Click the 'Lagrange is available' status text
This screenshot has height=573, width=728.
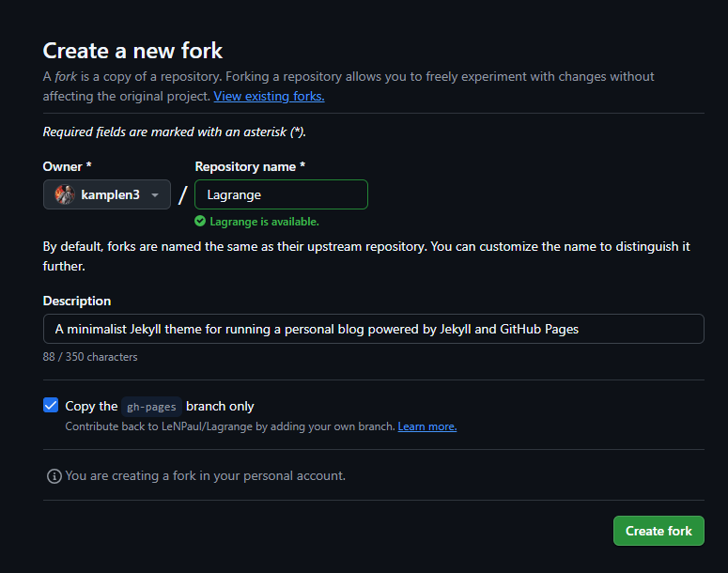point(264,222)
